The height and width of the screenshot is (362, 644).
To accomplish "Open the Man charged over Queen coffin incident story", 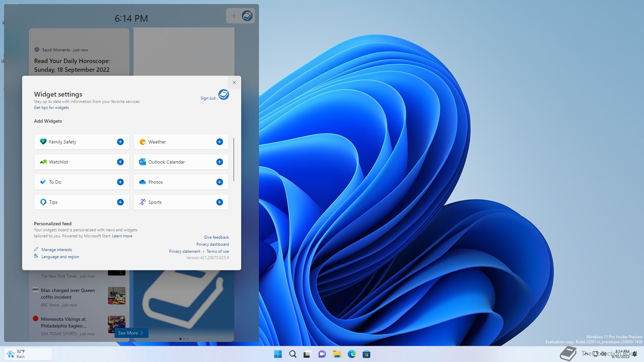I will (68, 294).
